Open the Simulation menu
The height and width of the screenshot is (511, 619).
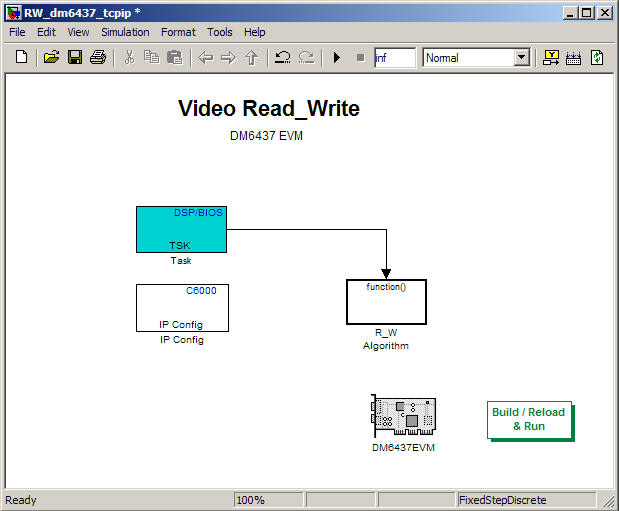(x=125, y=32)
